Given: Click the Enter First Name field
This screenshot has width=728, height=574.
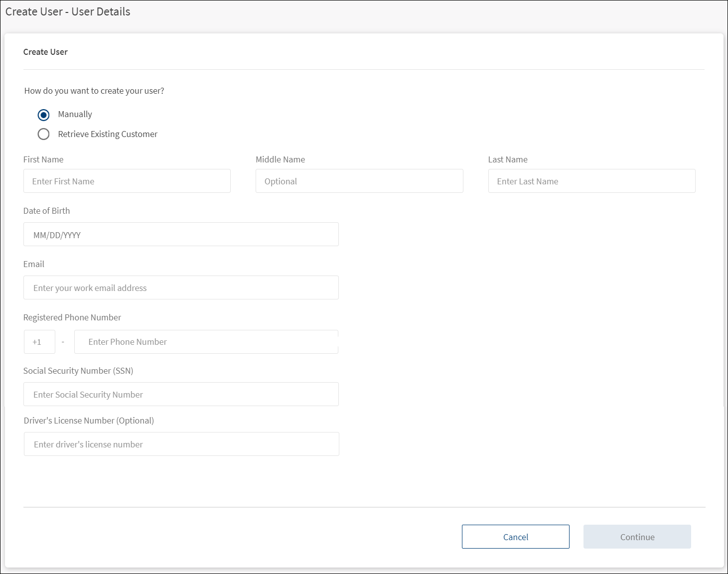Looking at the screenshot, I should click(x=127, y=181).
